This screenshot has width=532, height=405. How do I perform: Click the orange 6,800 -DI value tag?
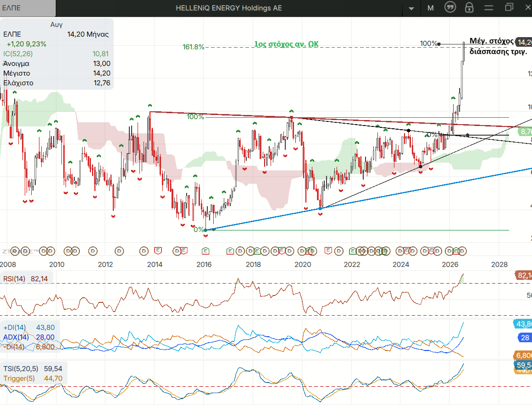point(523,356)
